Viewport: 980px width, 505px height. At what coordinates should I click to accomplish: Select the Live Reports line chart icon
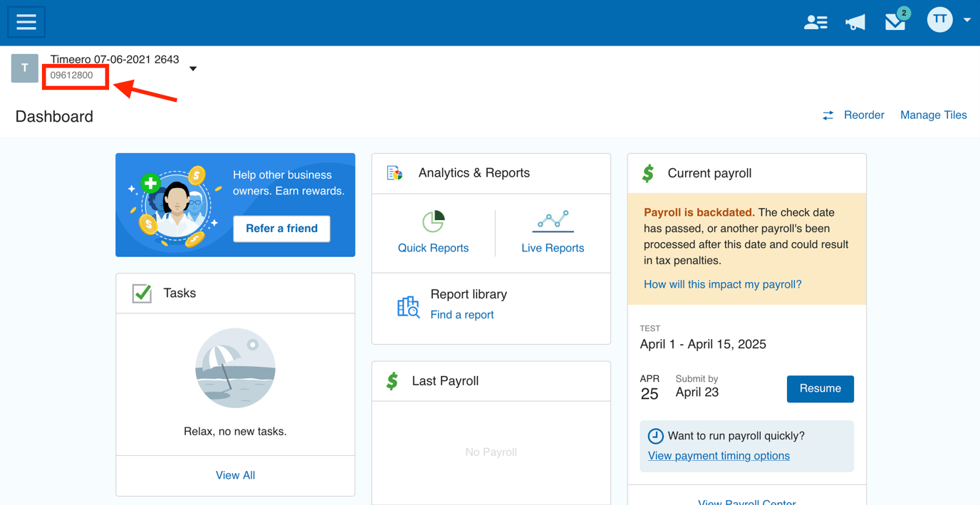click(553, 221)
